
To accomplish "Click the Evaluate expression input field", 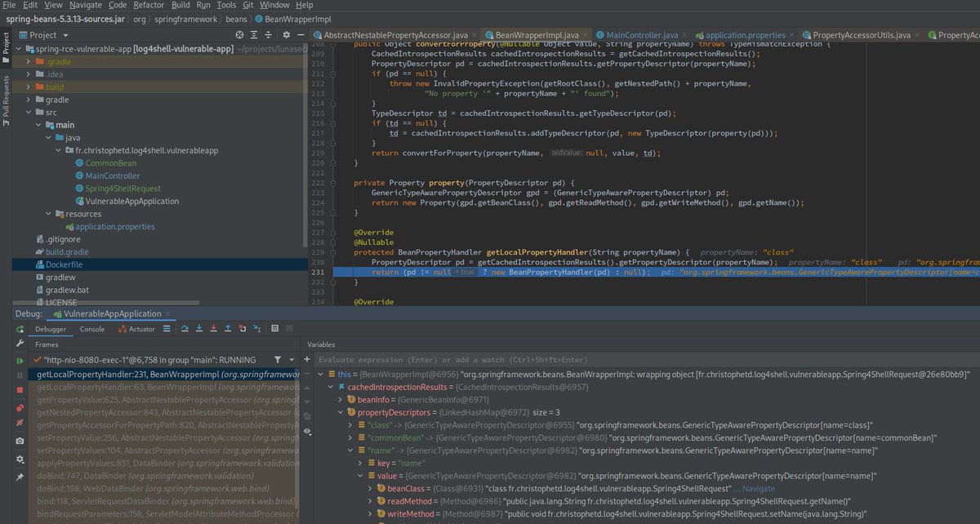I will coord(648,359).
